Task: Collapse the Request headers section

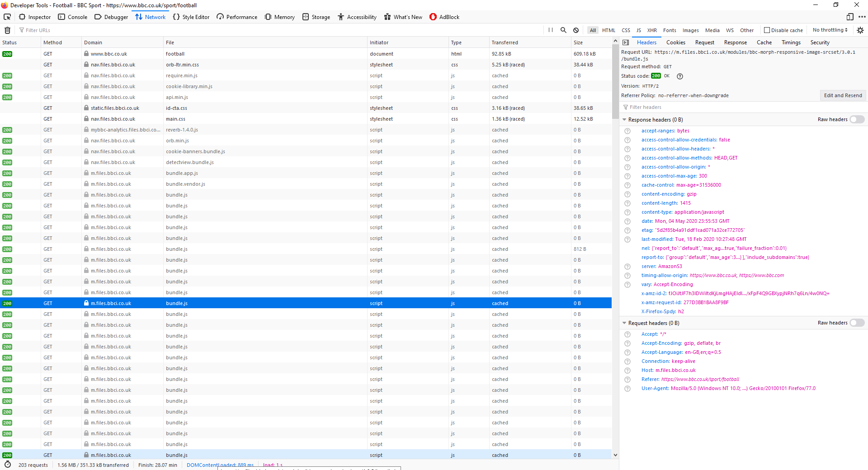Action: [x=624, y=323]
